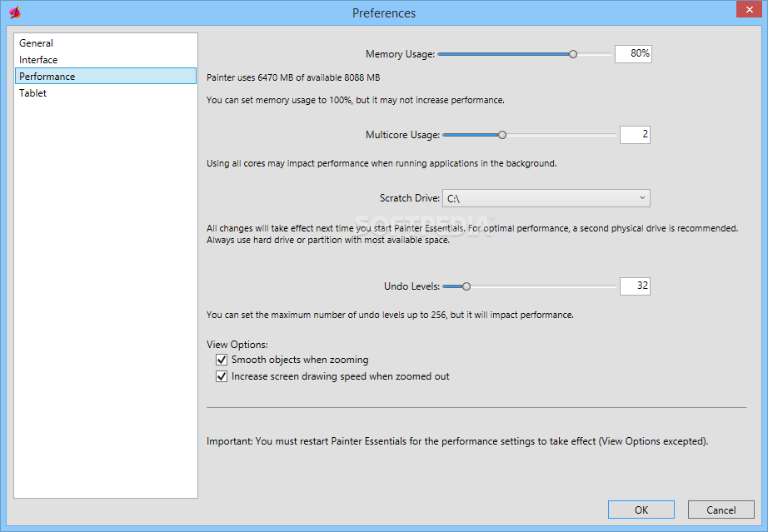768x532 pixels.
Task: Click the Undo Levels slider track right end
Action: coord(613,286)
